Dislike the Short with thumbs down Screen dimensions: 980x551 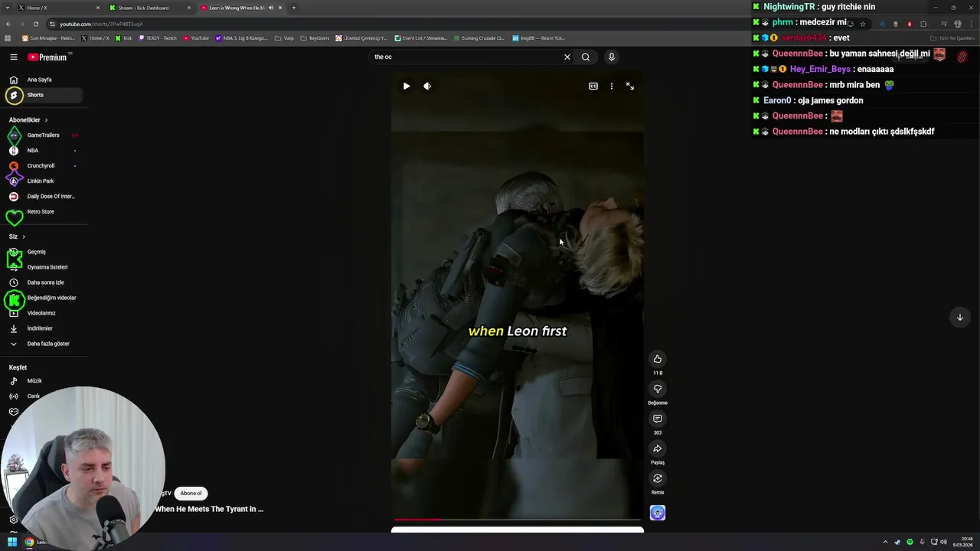click(x=658, y=389)
